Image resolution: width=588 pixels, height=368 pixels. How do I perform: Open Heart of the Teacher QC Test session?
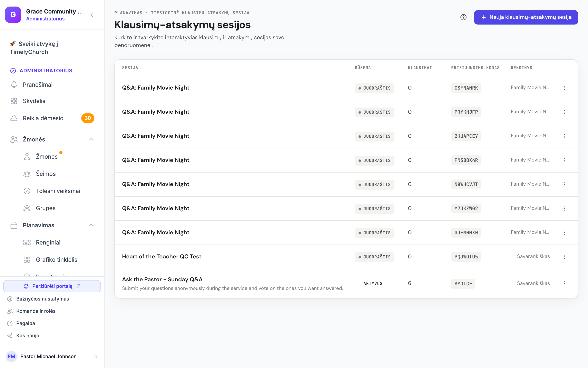(161, 257)
